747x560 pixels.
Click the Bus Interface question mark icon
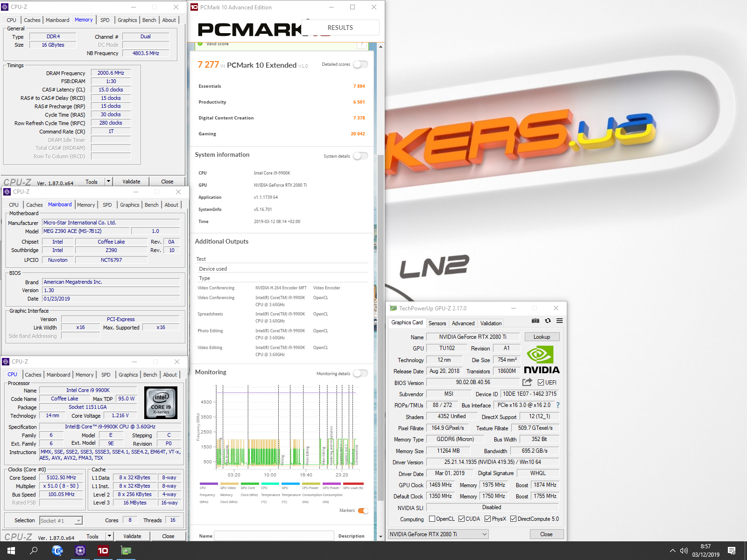click(x=557, y=405)
